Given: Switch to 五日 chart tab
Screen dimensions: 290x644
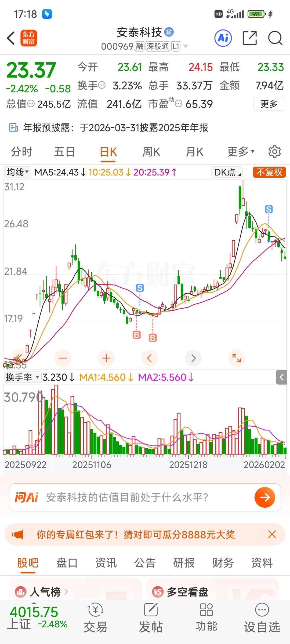Looking at the screenshot, I should pos(64,152).
